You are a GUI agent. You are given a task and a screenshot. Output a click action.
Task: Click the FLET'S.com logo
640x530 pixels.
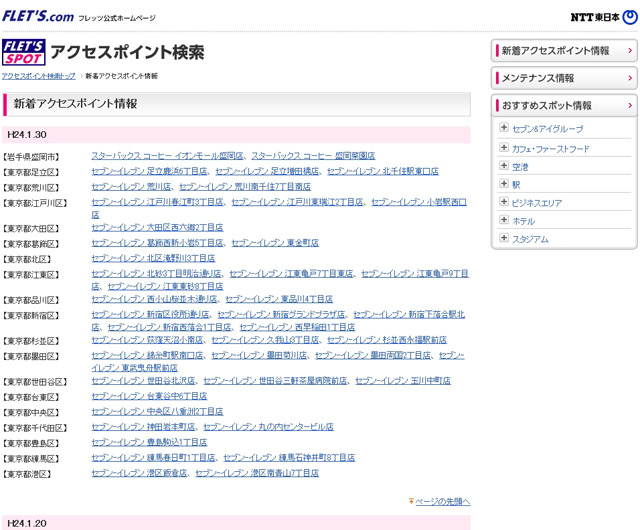38,16
